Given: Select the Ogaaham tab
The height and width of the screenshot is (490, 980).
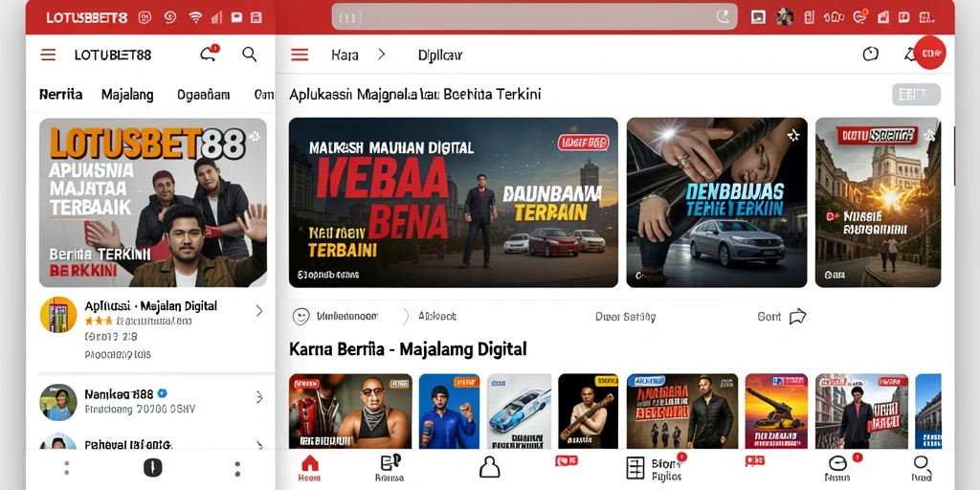Looking at the screenshot, I should click(x=203, y=95).
